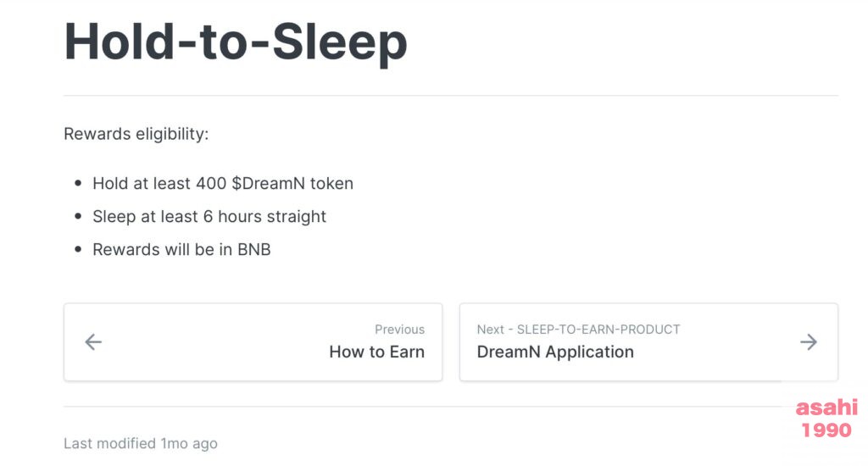Image resolution: width=868 pixels, height=466 pixels.
Task: Click the bullet dot before Sleep at least
Action: [x=78, y=216]
